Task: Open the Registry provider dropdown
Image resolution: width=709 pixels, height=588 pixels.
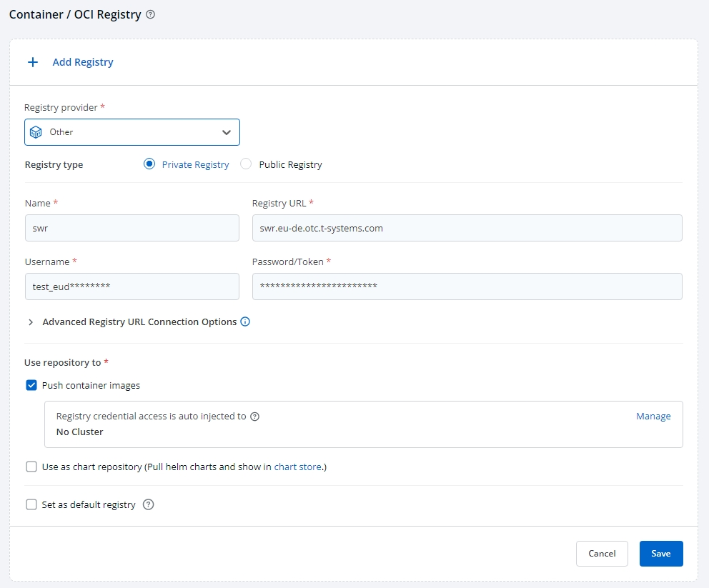Action: 132,131
